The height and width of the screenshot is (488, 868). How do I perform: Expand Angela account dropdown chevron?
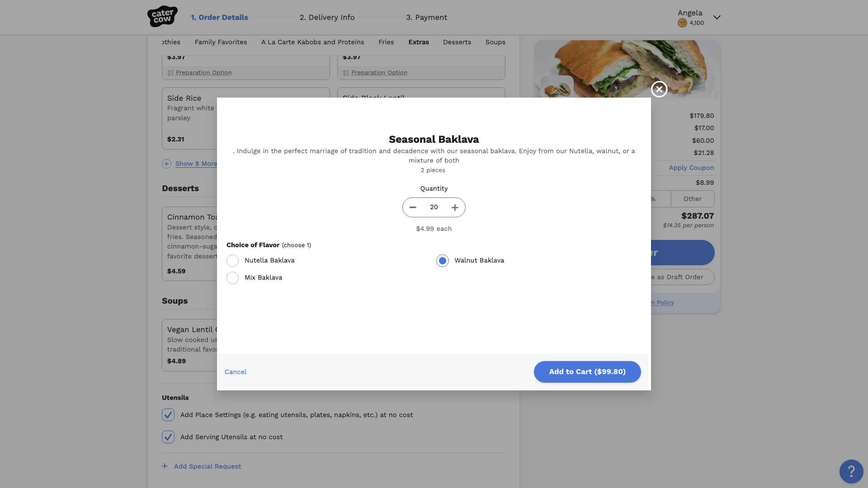click(x=717, y=17)
